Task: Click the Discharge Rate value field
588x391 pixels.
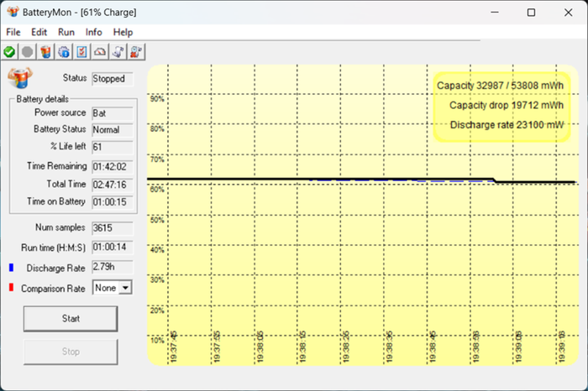Action: tap(112, 267)
